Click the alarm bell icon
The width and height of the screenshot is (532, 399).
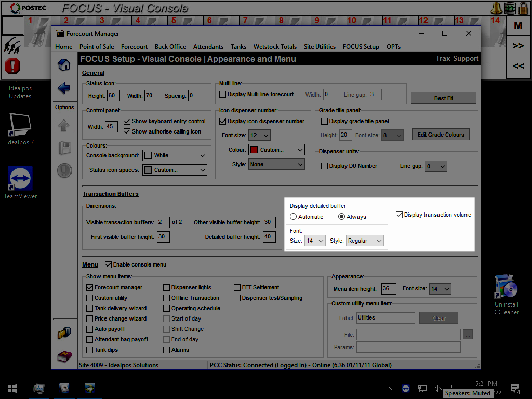[497, 8]
